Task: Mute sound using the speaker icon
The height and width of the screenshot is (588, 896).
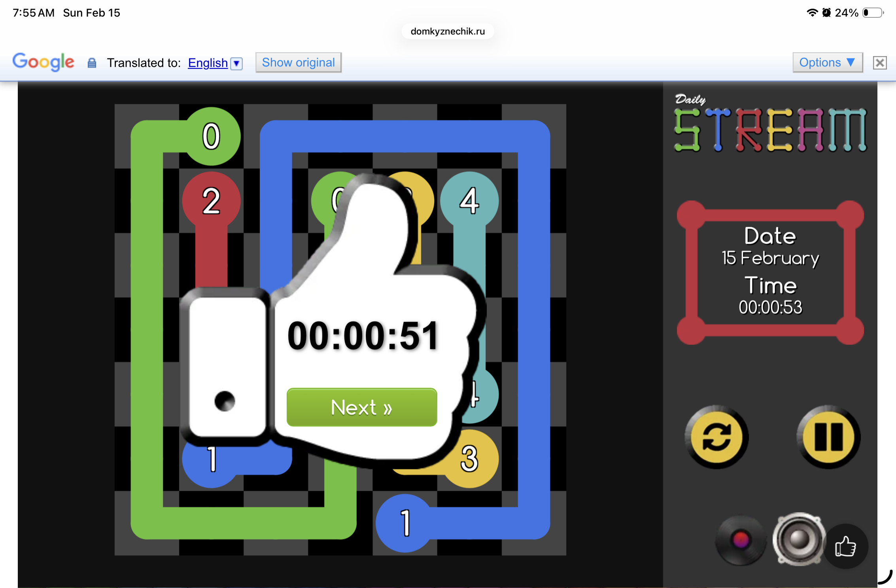Action: [799, 539]
